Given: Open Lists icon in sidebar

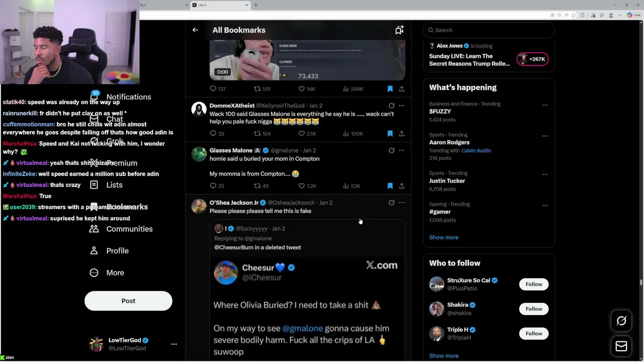Looking at the screenshot, I should 94,185.
